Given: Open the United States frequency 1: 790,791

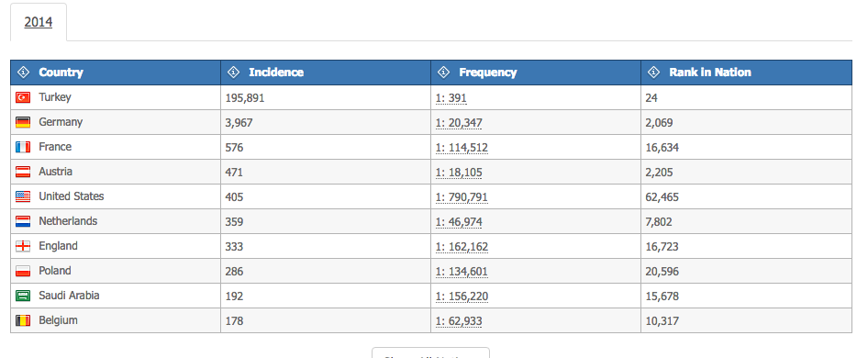Looking at the screenshot, I should tap(462, 196).
